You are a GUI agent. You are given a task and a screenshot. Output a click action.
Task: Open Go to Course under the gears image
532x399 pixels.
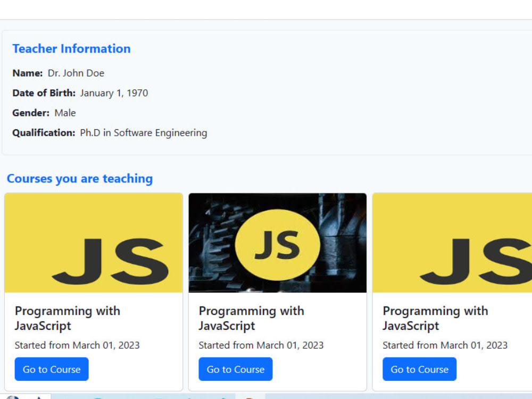tap(236, 369)
